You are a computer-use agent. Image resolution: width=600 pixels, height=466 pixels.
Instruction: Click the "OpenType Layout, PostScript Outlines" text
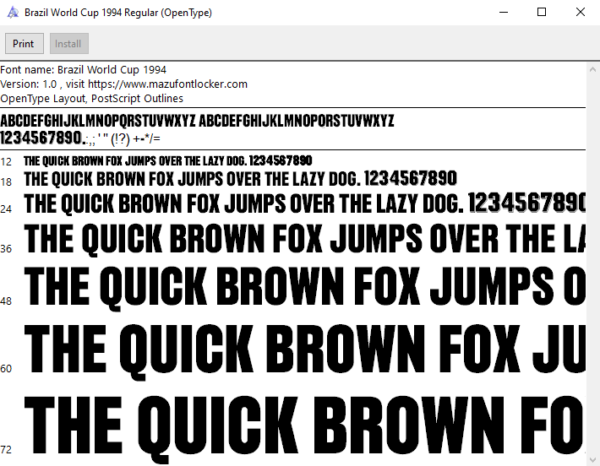coord(91,98)
